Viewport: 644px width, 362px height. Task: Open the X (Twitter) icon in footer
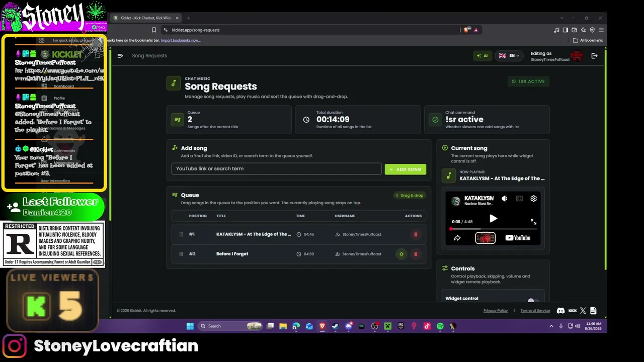pos(583,311)
